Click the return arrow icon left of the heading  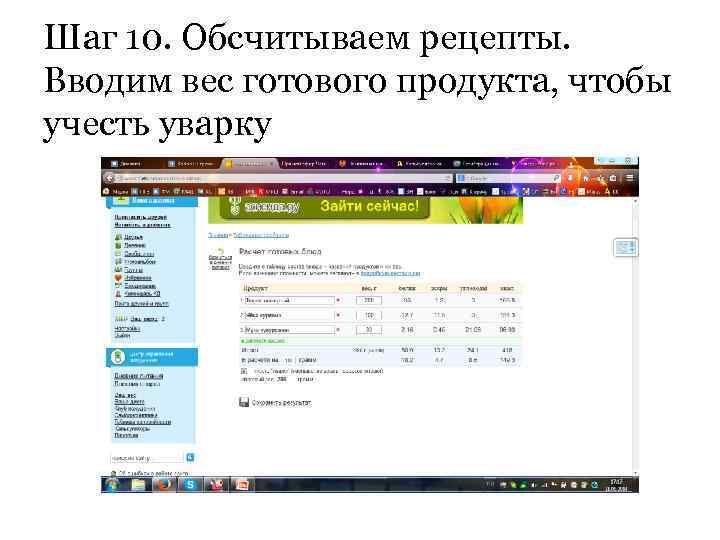[x=220, y=251]
